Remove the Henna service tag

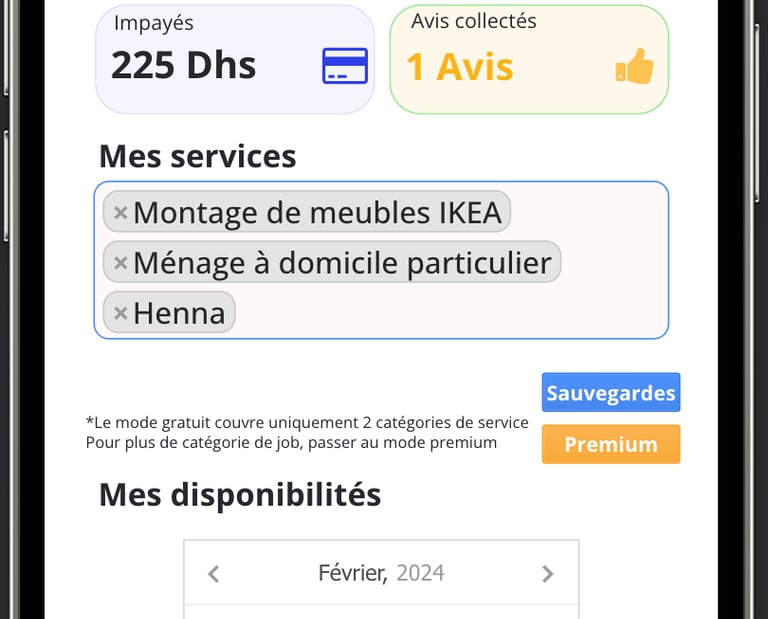[x=120, y=313]
